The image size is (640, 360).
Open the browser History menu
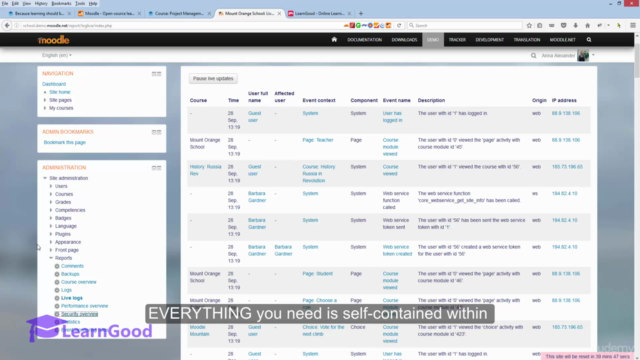41,3
